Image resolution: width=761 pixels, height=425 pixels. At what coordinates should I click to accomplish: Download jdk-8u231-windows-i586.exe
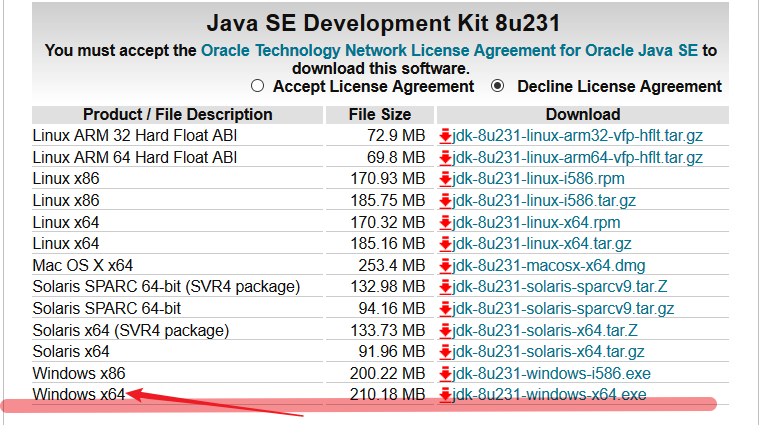551,374
